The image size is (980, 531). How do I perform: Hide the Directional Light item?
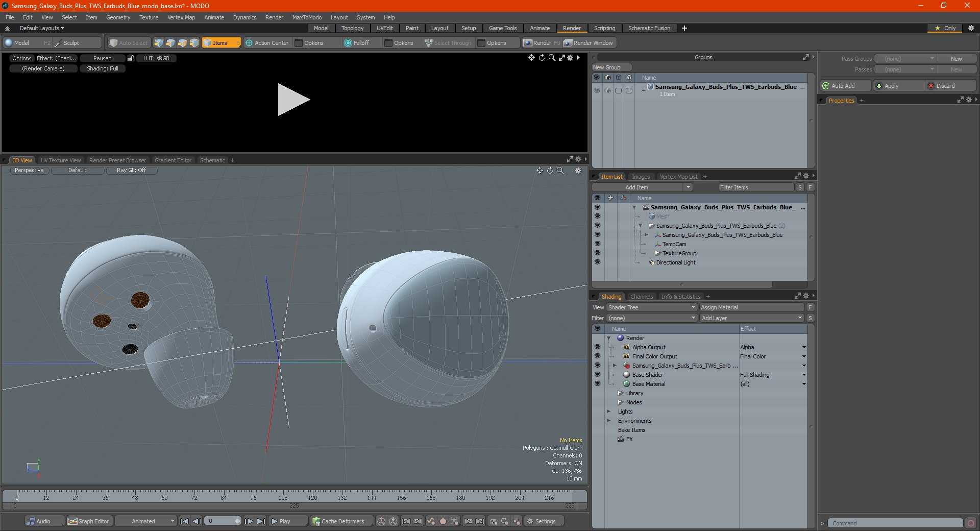[x=597, y=262]
